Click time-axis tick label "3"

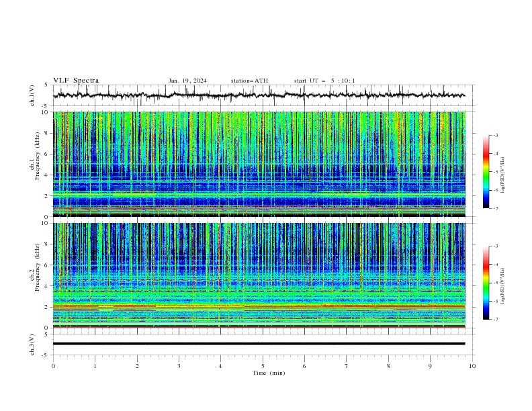click(x=179, y=366)
